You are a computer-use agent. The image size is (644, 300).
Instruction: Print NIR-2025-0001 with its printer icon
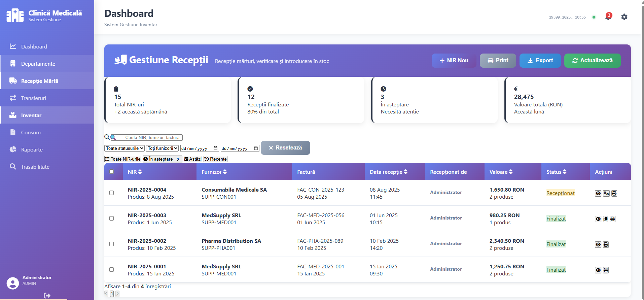(x=606, y=270)
